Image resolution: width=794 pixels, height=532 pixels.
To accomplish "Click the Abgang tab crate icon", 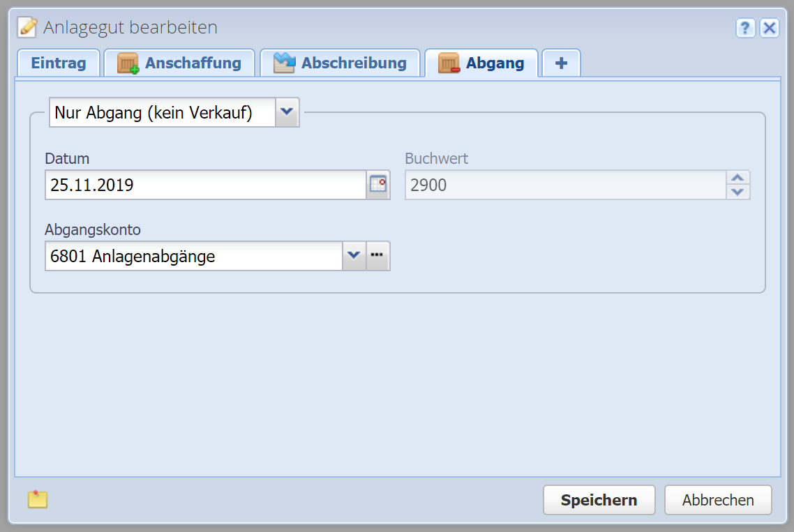I will pos(449,63).
